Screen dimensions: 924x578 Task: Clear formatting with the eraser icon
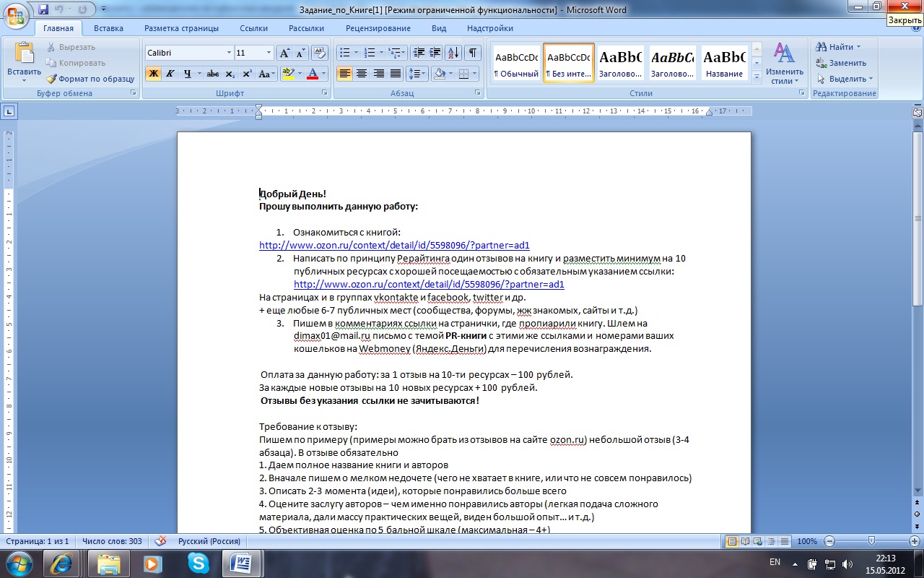click(320, 53)
